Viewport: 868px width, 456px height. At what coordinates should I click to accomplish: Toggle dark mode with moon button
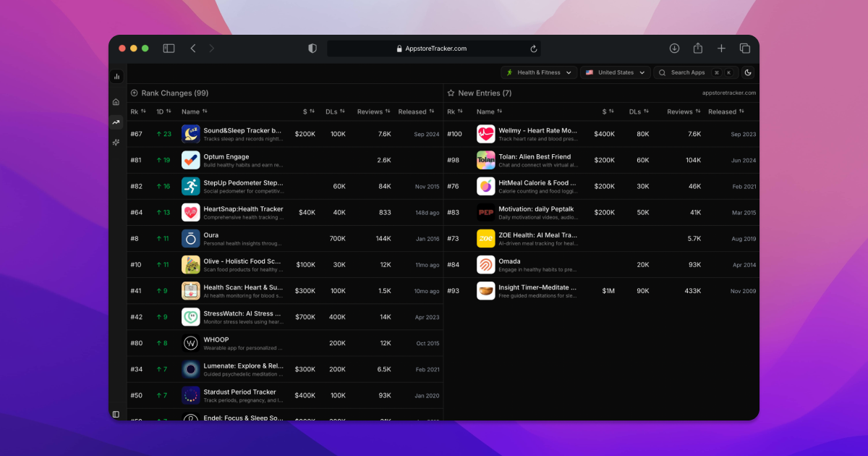click(x=748, y=72)
